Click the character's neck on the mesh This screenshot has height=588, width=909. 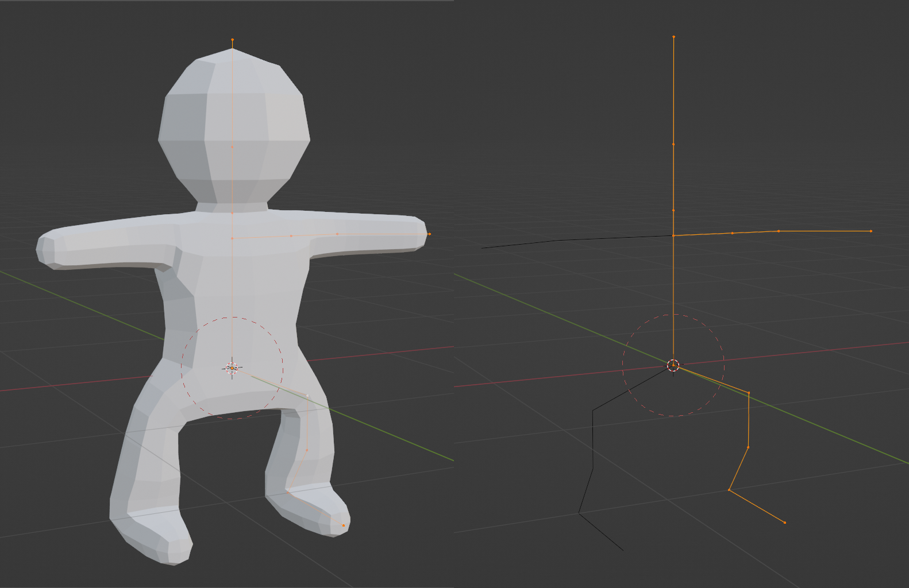tap(232, 207)
